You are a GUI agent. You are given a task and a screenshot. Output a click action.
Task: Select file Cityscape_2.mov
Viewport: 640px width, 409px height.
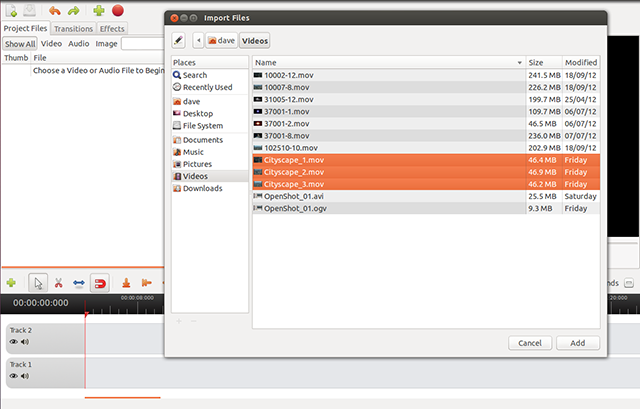tap(426, 172)
